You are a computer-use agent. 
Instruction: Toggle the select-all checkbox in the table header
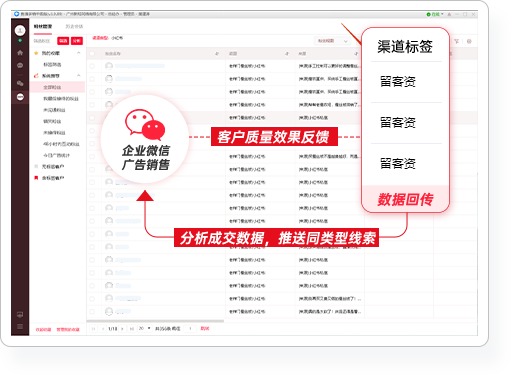pos(92,54)
